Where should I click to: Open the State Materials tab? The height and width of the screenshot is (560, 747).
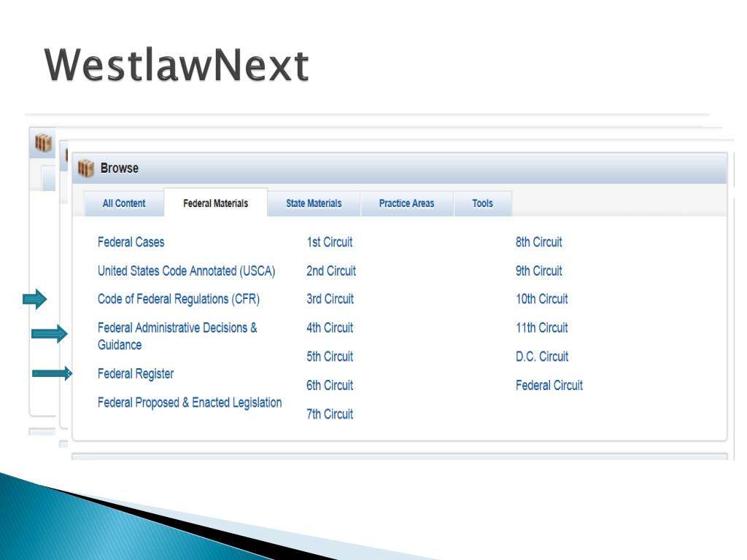point(314,203)
